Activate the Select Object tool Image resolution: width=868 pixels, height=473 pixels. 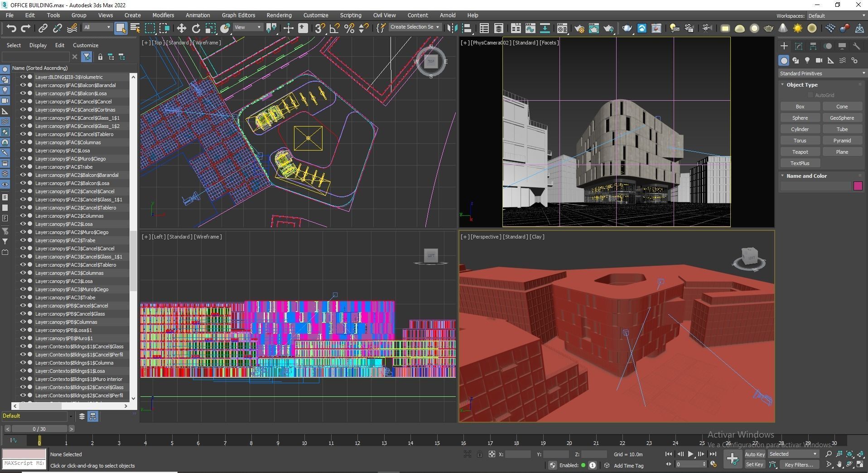[121, 28]
